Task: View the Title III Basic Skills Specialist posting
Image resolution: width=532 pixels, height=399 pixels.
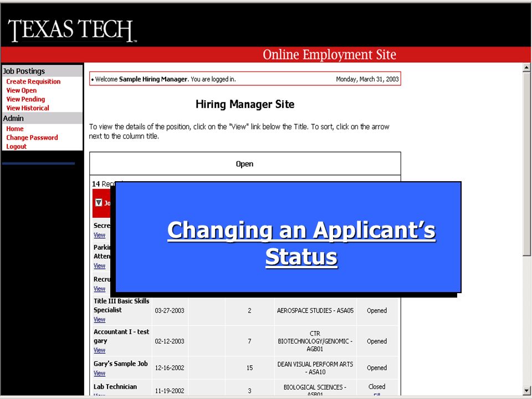Action: 99,319
